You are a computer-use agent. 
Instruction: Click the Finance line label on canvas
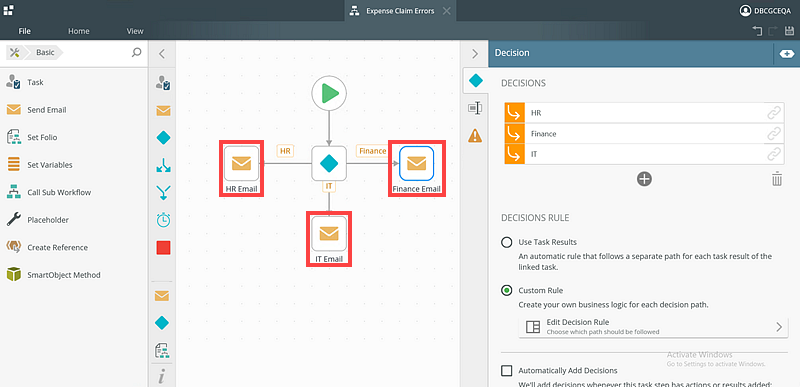click(x=372, y=151)
